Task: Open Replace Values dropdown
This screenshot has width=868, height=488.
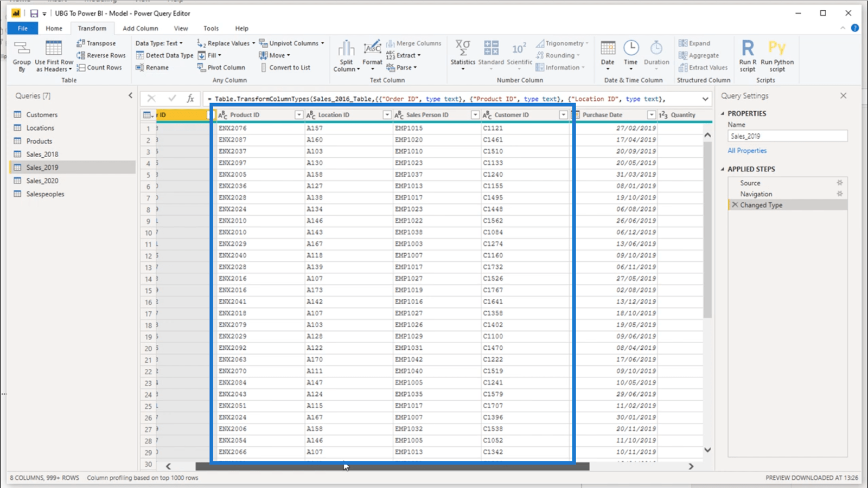Action: [226, 43]
